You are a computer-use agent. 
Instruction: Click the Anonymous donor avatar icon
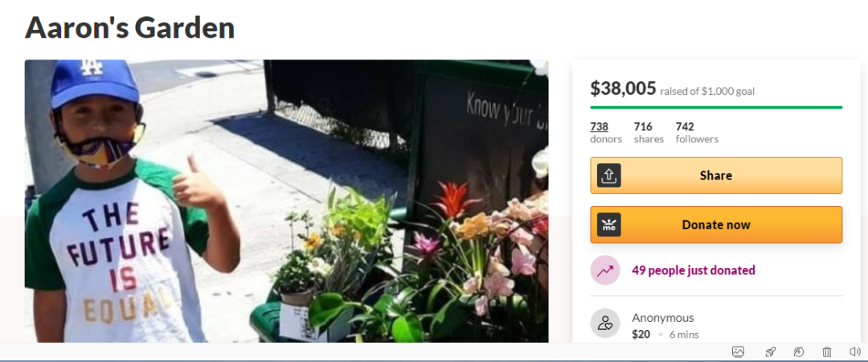pyautogui.click(x=605, y=323)
